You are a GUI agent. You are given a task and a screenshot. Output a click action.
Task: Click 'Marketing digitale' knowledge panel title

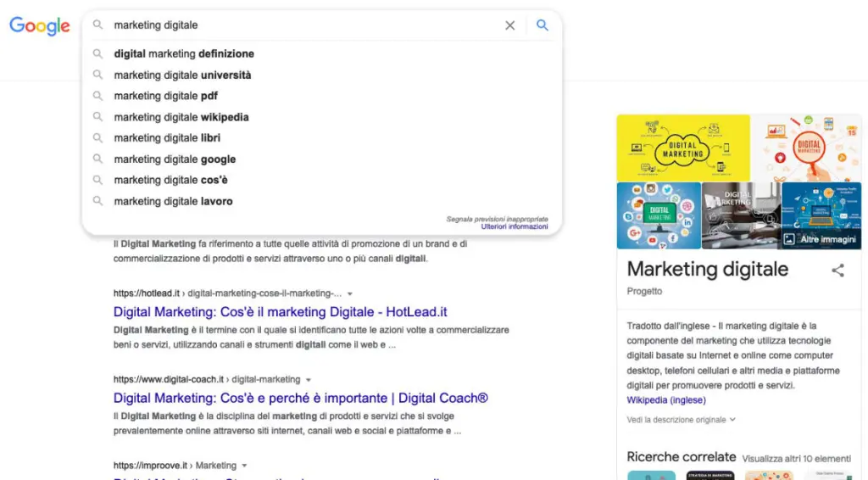coord(707,270)
